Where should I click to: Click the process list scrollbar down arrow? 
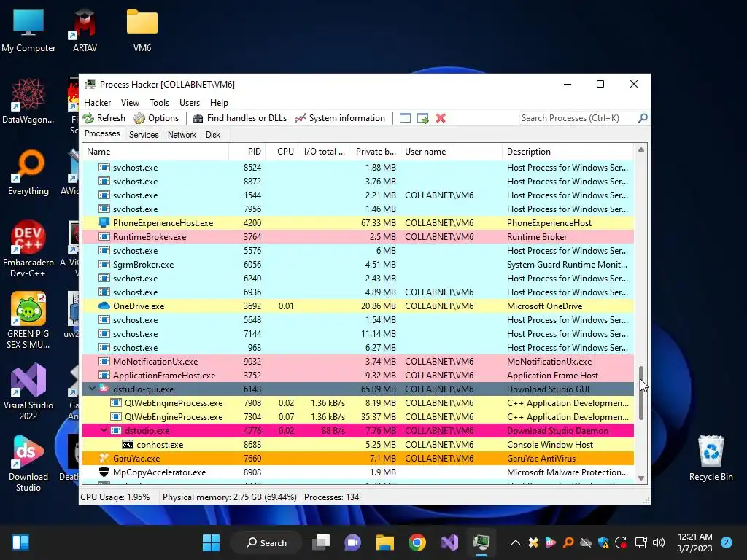point(641,478)
